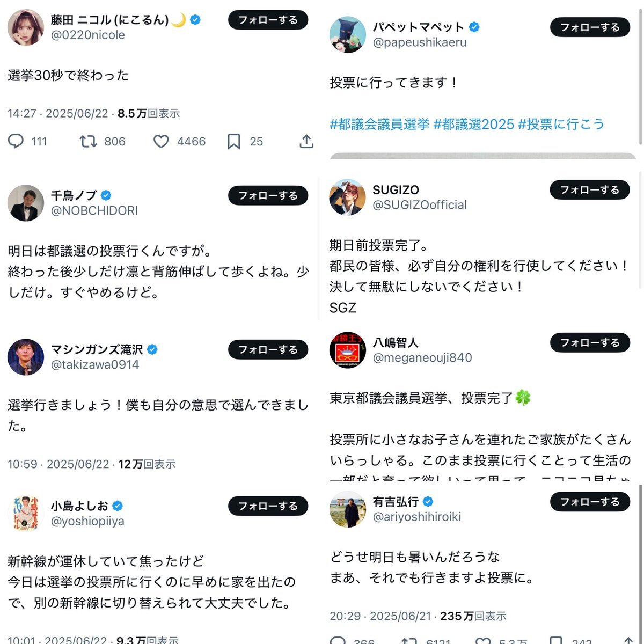Open @NOBCHIDORI handle link

[x=94, y=210]
